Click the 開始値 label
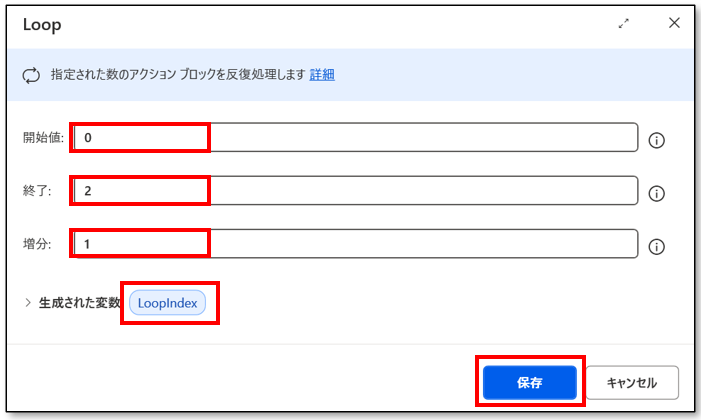This screenshot has height=420, width=701. (43, 138)
